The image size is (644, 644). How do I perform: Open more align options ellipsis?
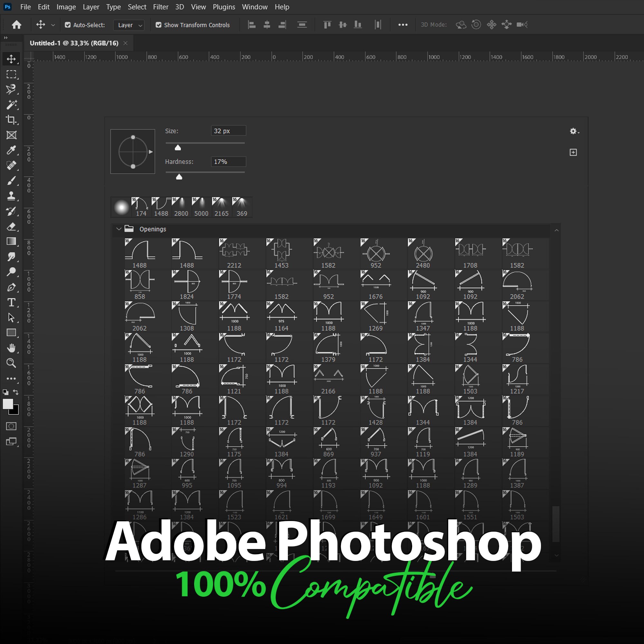pos(403,25)
